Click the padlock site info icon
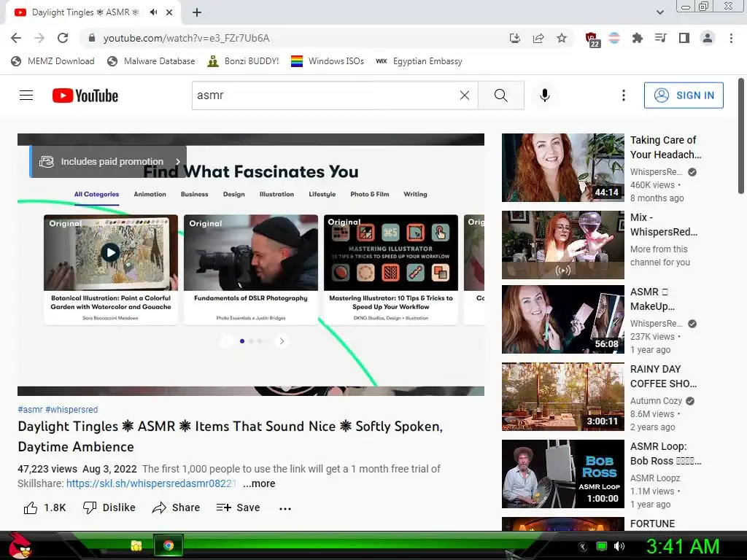Viewport: 747px width, 560px height. (92, 38)
